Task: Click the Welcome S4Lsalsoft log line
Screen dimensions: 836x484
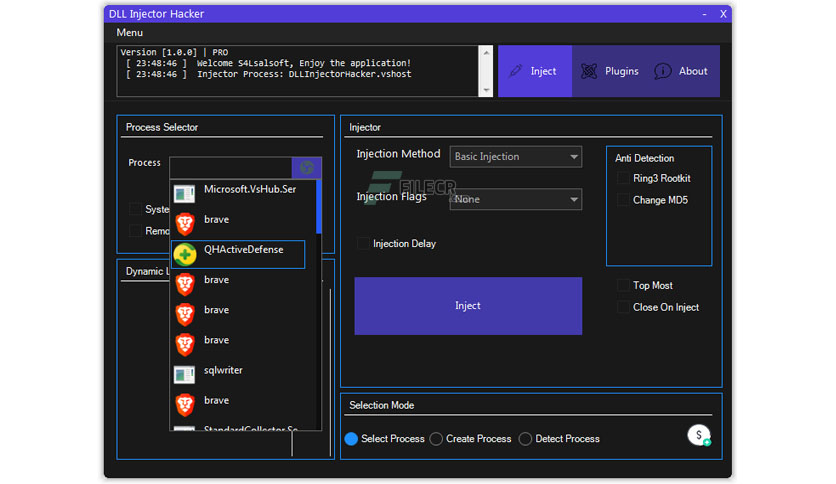Action: (x=269, y=63)
